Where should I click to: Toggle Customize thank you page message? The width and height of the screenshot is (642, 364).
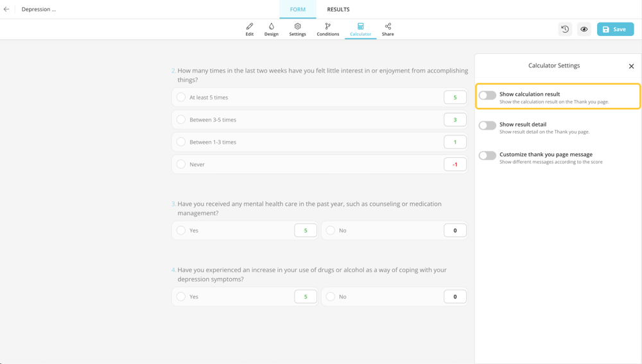click(487, 155)
